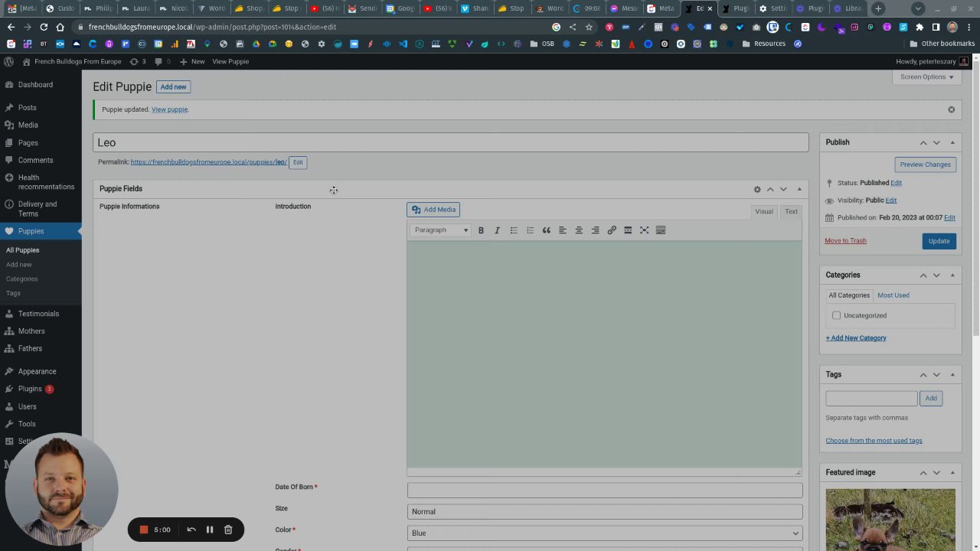Align text left in editor
Viewport: 980px width, 551px height.
(562, 230)
